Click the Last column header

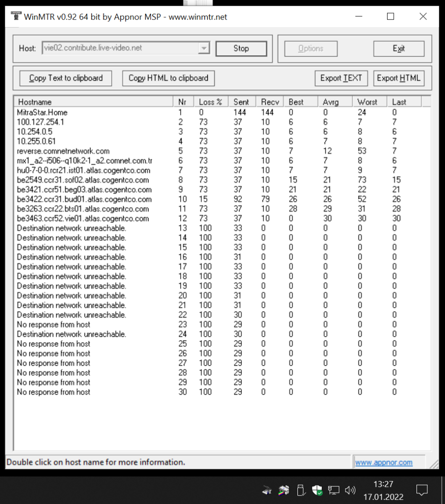pyautogui.click(x=404, y=102)
